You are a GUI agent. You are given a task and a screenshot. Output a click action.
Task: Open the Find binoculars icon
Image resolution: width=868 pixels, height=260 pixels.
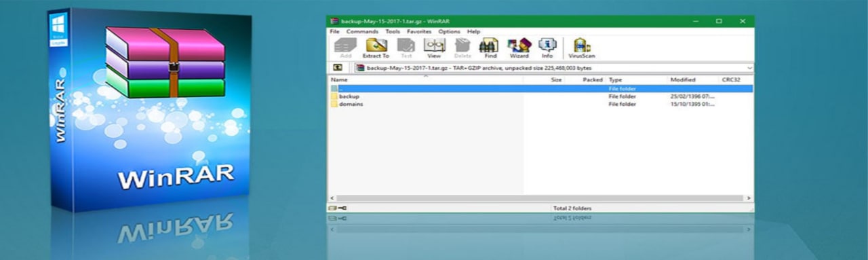(490, 48)
